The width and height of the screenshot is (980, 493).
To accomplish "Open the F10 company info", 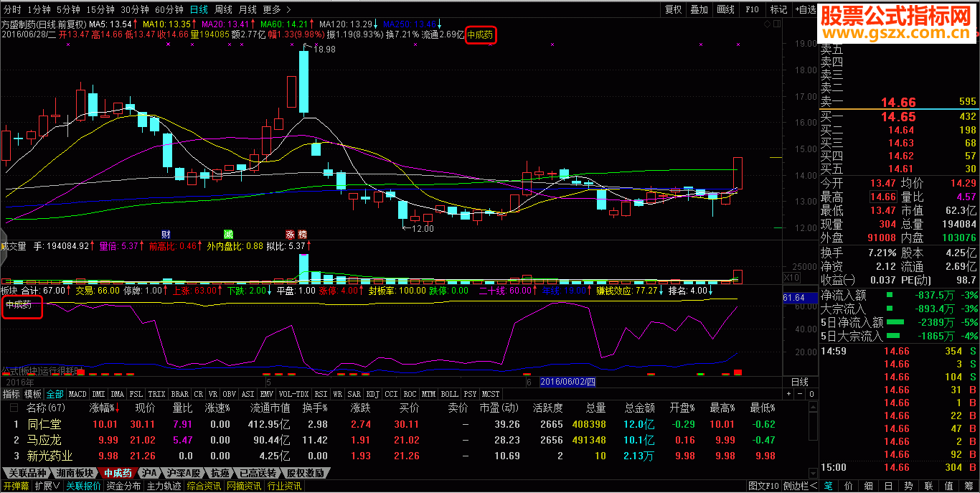I will tap(752, 9).
